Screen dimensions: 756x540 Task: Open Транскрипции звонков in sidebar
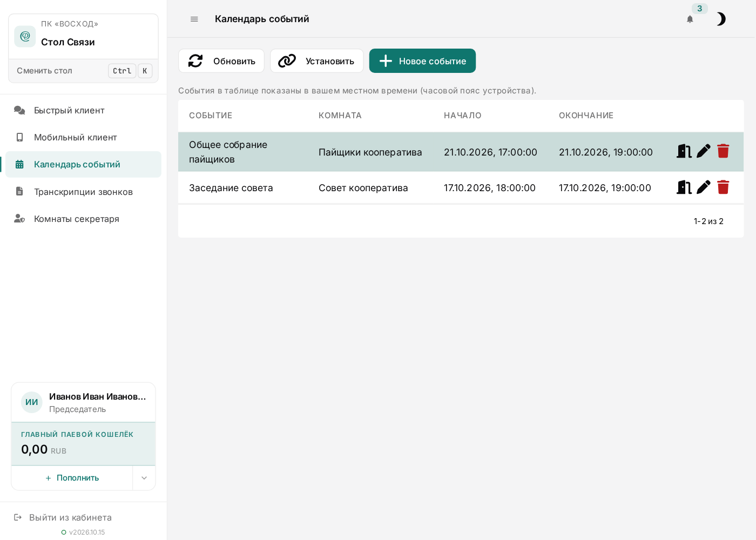click(83, 192)
